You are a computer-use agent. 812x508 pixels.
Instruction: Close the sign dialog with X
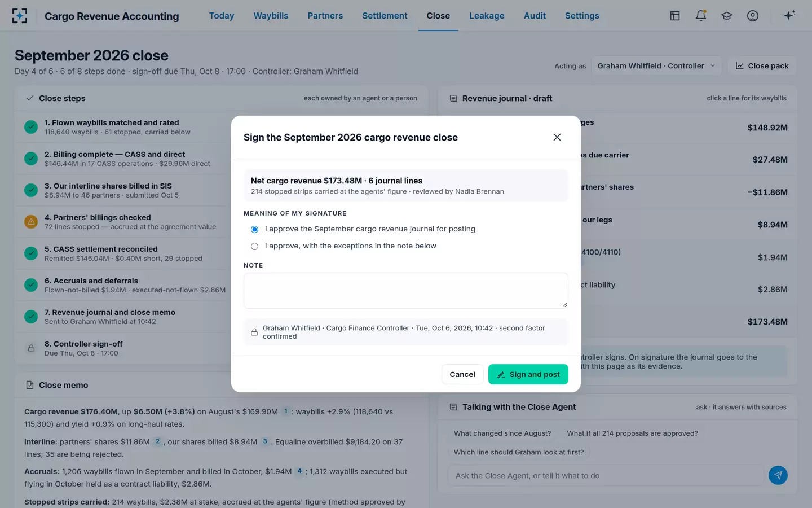pyautogui.click(x=557, y=137)
